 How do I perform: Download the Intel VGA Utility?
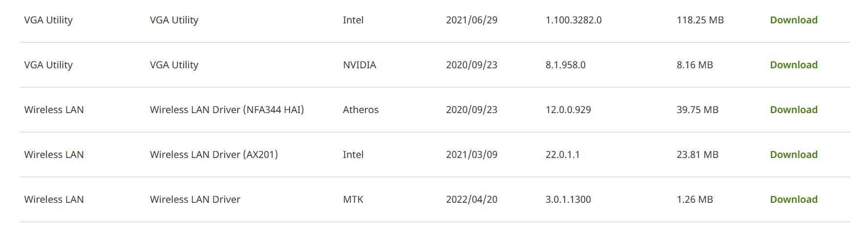click(x=793, y=20)
